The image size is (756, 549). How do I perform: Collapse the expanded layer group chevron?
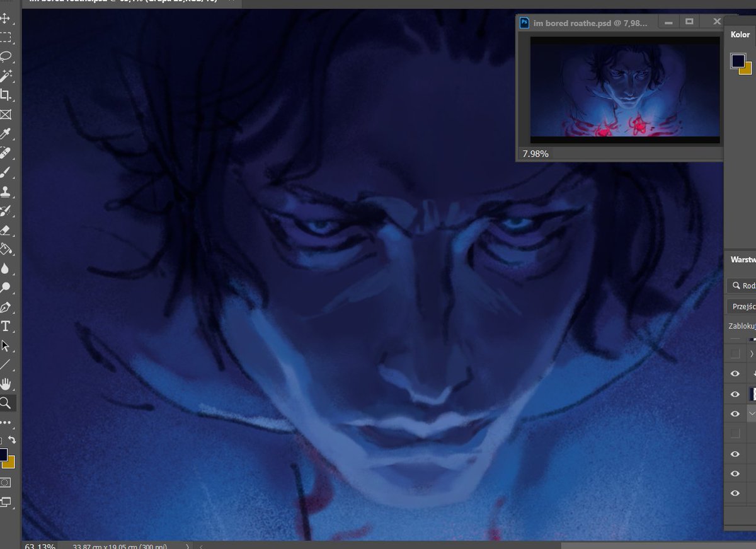pos(752,413)
